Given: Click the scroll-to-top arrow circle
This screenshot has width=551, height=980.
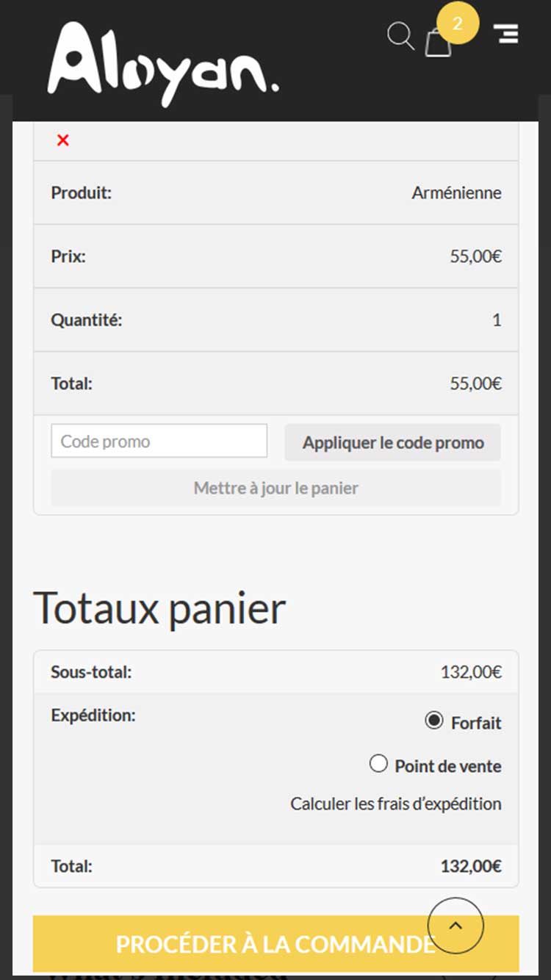Looking at the screenshot, I should point(455,926).
